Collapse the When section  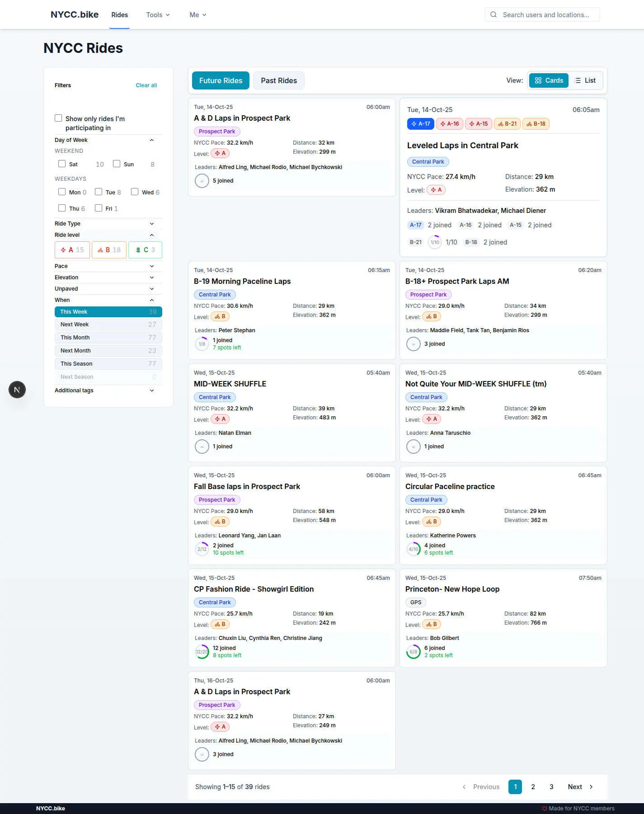pos(108,300)
